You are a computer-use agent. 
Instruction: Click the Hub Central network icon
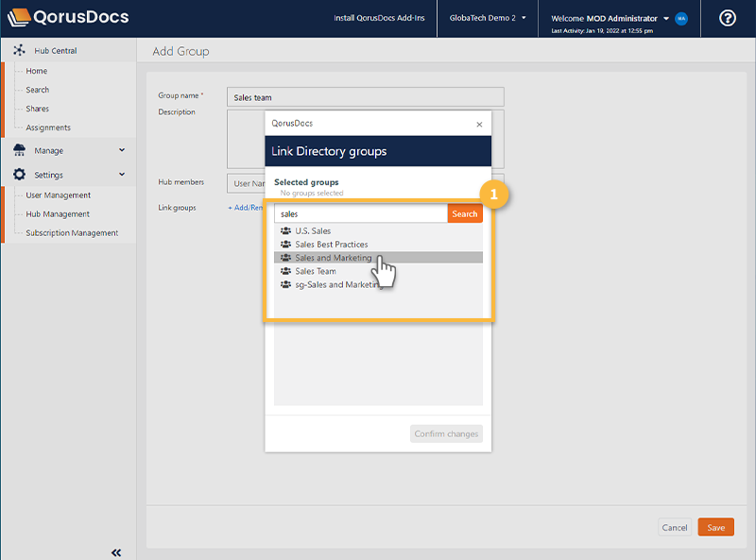[19, 50]
